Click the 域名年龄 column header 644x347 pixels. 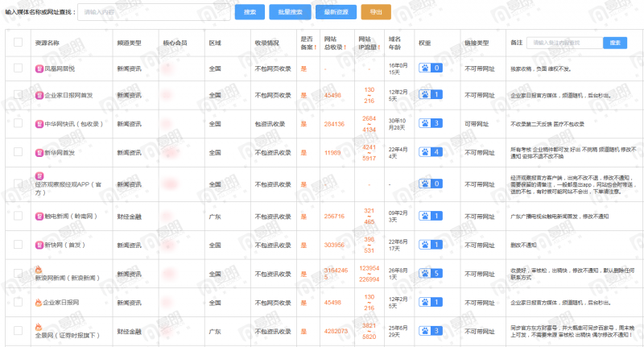pyautogui.click(x=394, y=43)
